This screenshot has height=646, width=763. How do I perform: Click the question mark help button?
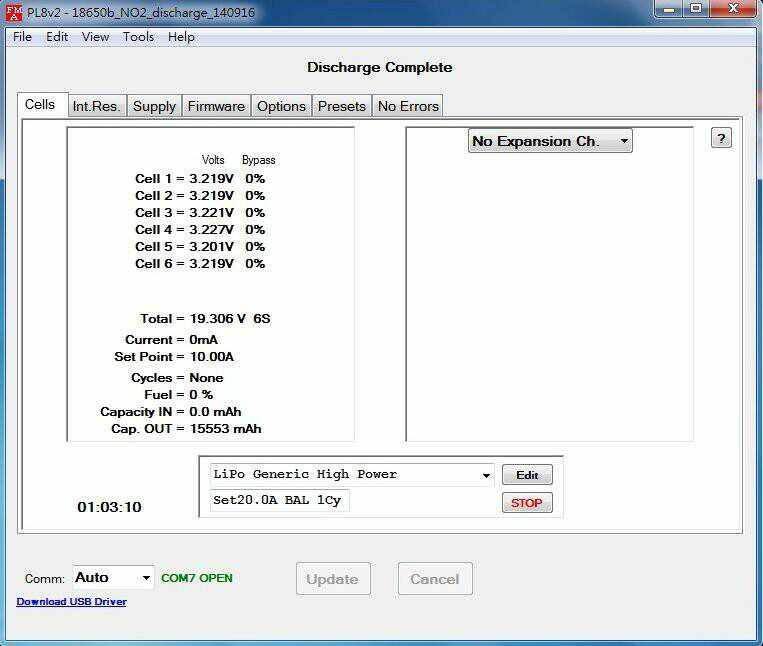(721, 138)
